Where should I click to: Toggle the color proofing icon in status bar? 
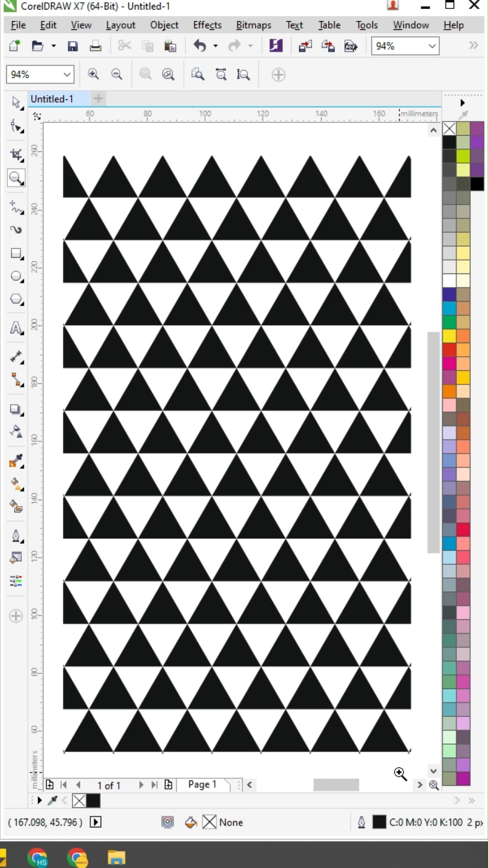[168, 822]
